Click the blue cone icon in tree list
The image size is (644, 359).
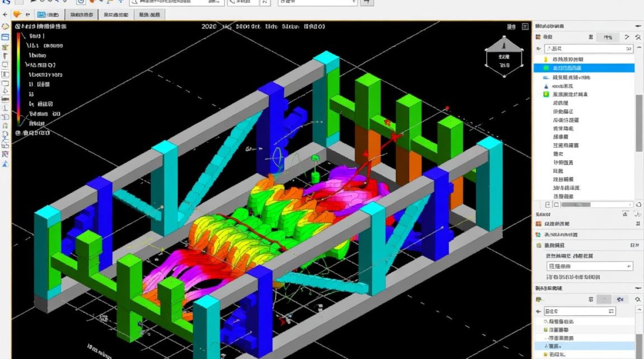click(x=546, y=86)
